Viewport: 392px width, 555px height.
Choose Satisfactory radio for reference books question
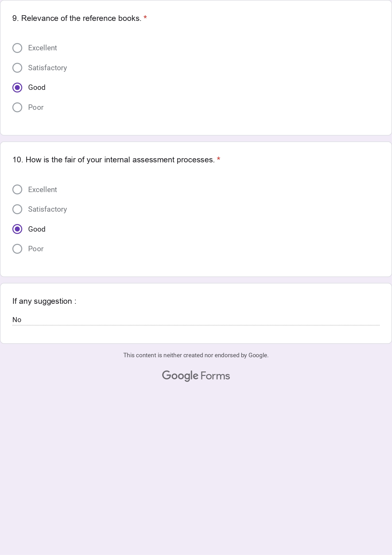(x=17, y=68)
